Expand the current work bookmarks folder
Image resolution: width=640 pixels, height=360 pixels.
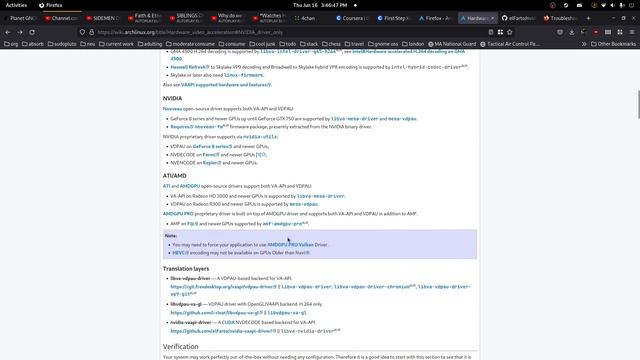[x=116, y=44]
